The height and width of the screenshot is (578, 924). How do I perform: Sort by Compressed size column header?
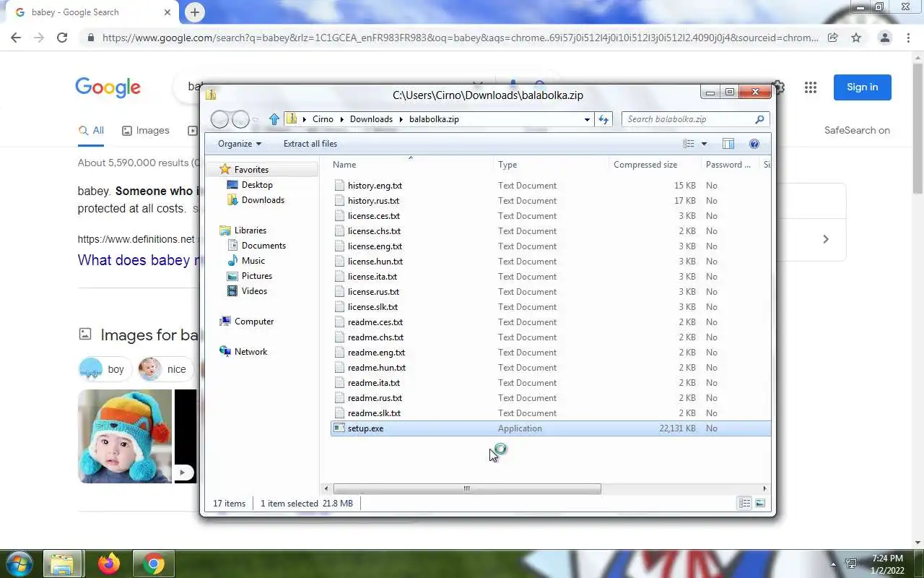click(655, 165)
